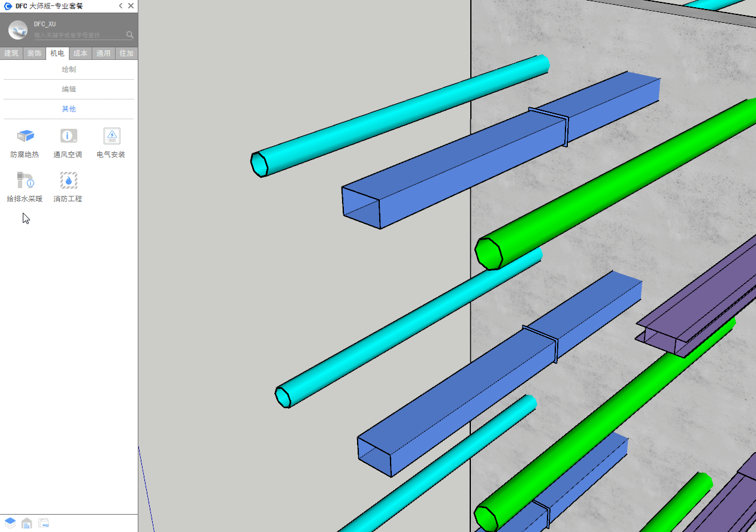Open the 成本 tab
The width and height of the screenshot is (756, 532).
point(80,53)
